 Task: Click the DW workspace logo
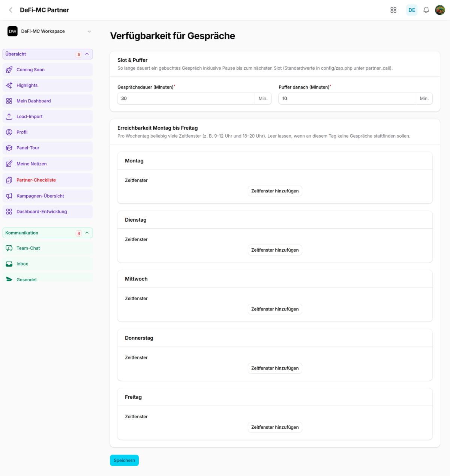tap(12, 32)
